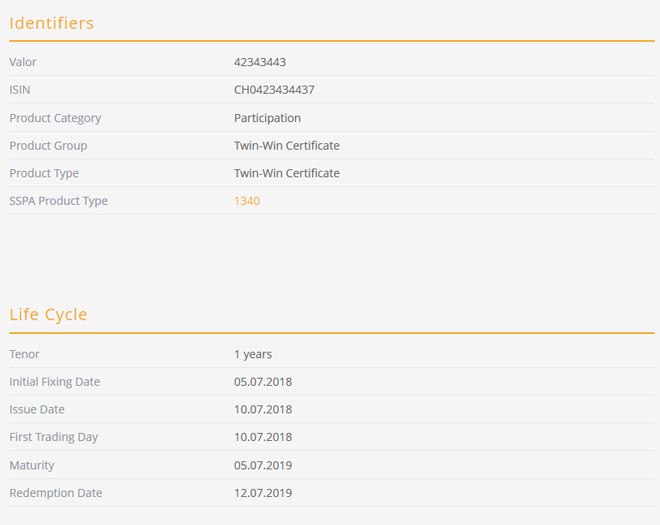Click the First Trading Day label

coord(53,437)
